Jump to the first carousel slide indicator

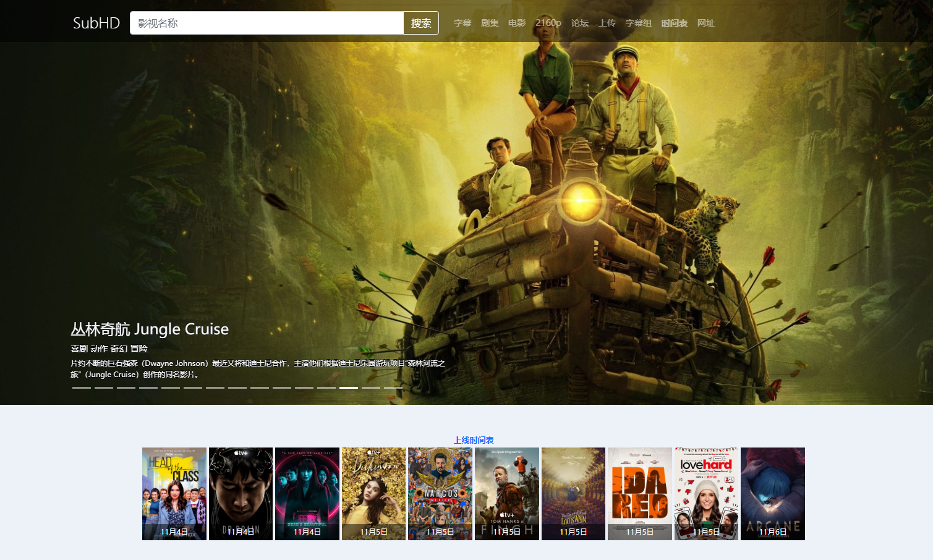(x=82, y=388)
